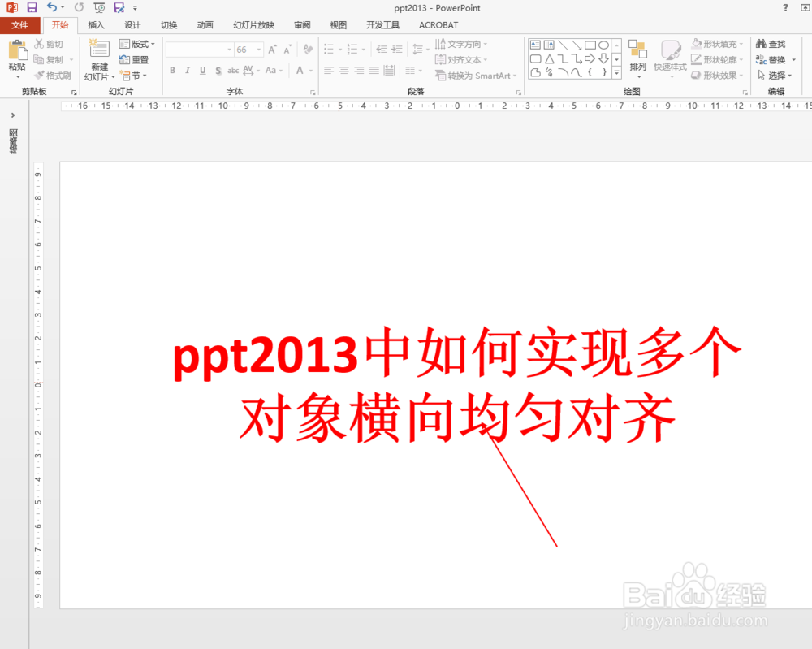Expand the shapes gallery More arrow
The height and width of the screenshot is (649, 812).
[x=617, y=73]
